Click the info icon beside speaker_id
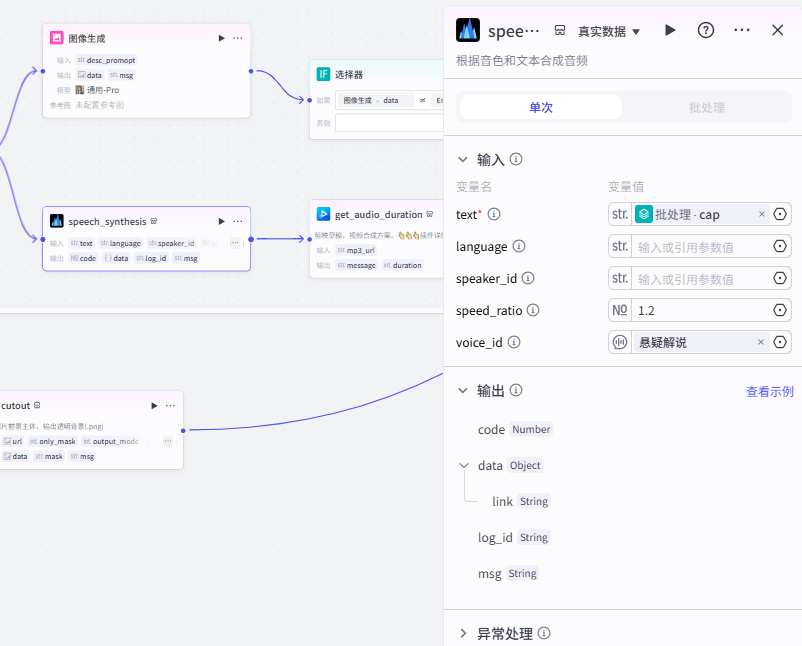Screen dimensions: 802x646 [528, 278]
